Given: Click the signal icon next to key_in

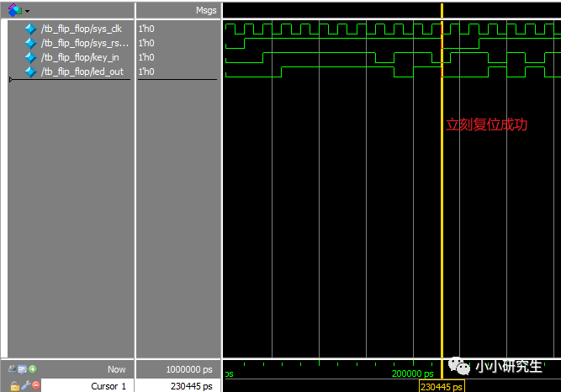Looking at the screenshot, I should (x=30, y=57).
